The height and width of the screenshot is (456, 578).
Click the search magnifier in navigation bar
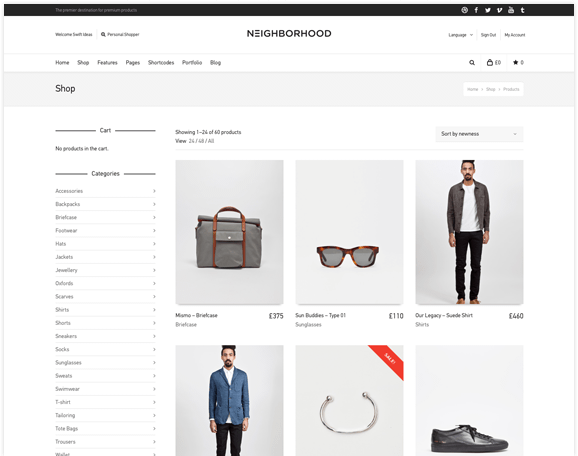click(x=472, y=63)
